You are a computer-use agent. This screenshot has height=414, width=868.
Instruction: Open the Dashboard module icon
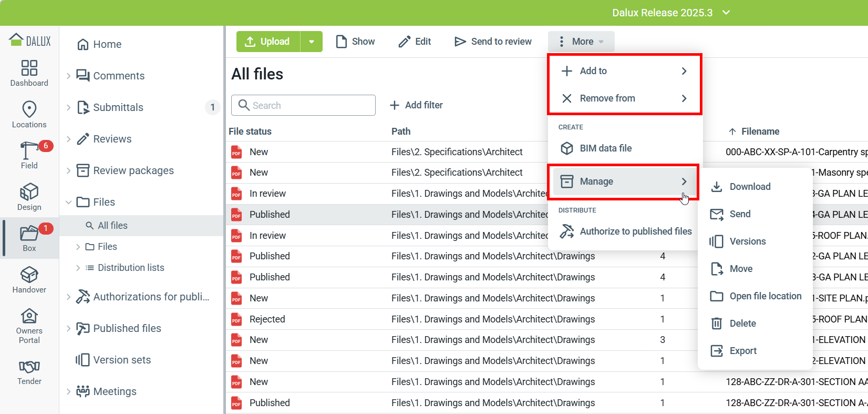(x=29, y=68)
